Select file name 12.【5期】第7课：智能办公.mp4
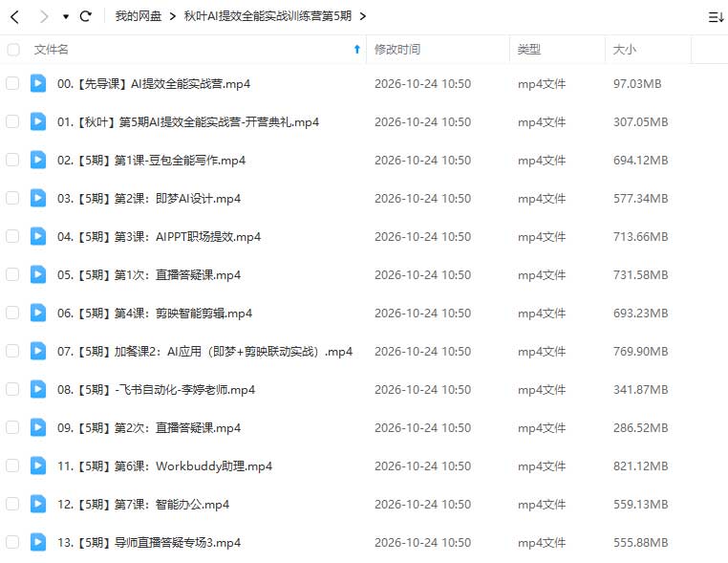 (143, 505)
